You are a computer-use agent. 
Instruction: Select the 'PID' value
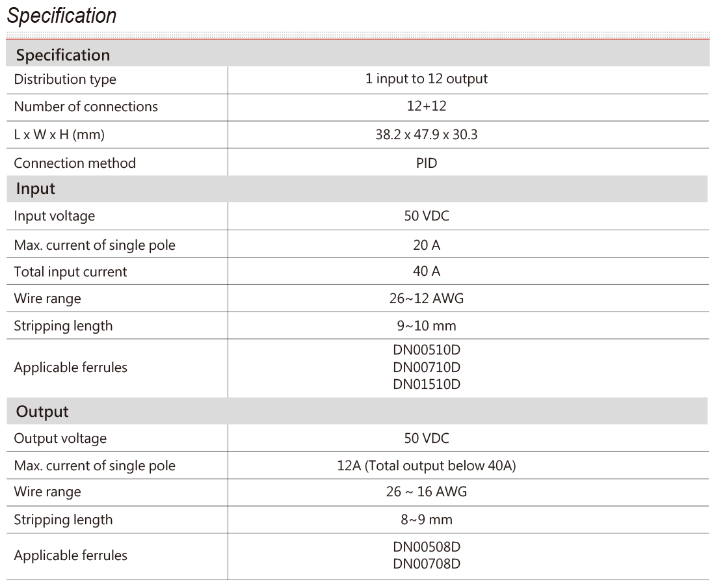[426, 163]
